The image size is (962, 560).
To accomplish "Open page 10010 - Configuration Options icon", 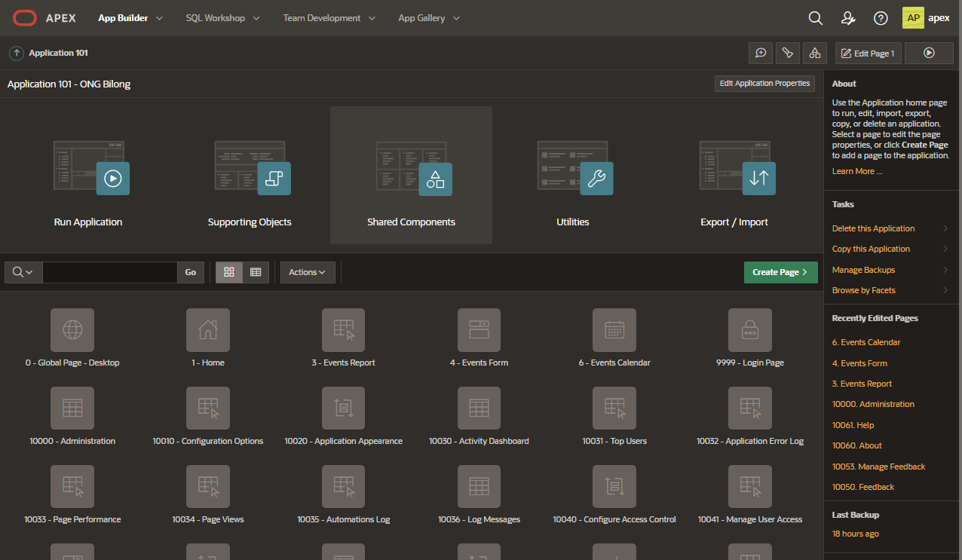I will 208,409.
